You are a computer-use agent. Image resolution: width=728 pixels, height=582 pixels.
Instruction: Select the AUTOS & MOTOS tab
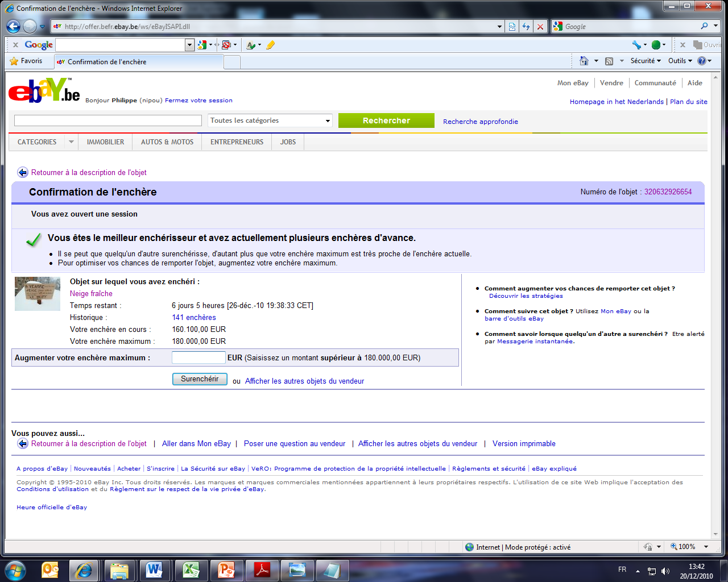tap(167, 142)
